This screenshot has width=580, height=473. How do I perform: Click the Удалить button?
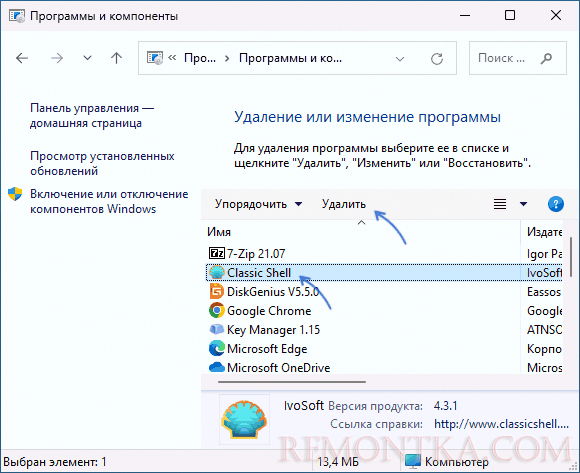(344, 204)
